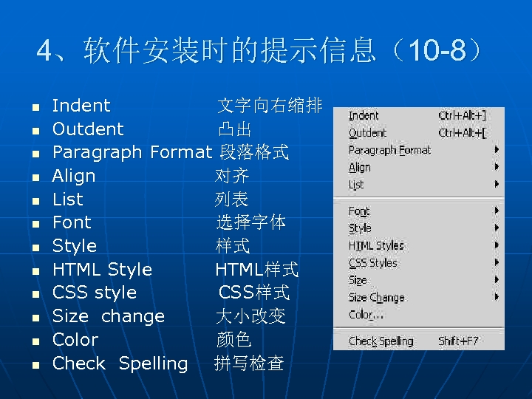Click the translation HTML样式
The width and height of the screenshot is (532, 399).
257,270
